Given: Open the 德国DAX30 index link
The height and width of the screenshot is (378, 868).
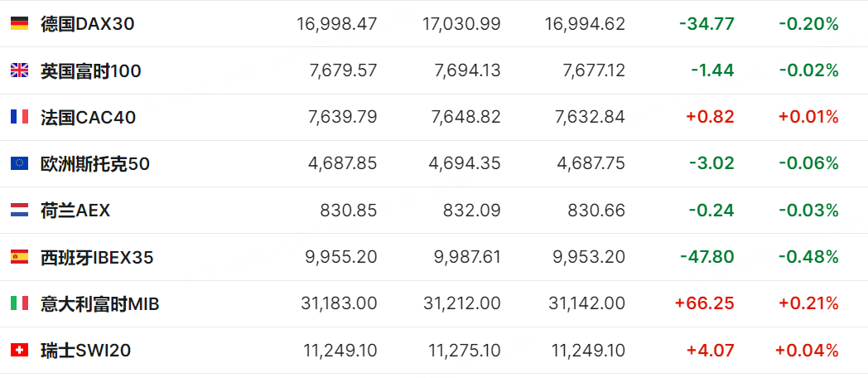Looking at the screenshot, I should point(88,24).
